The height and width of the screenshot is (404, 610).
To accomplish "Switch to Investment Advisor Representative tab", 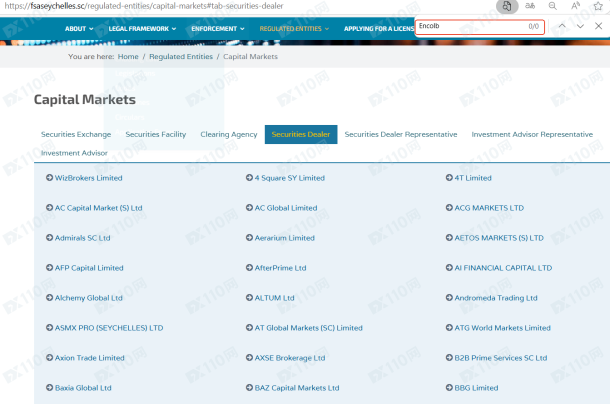I will pos(532,134).
